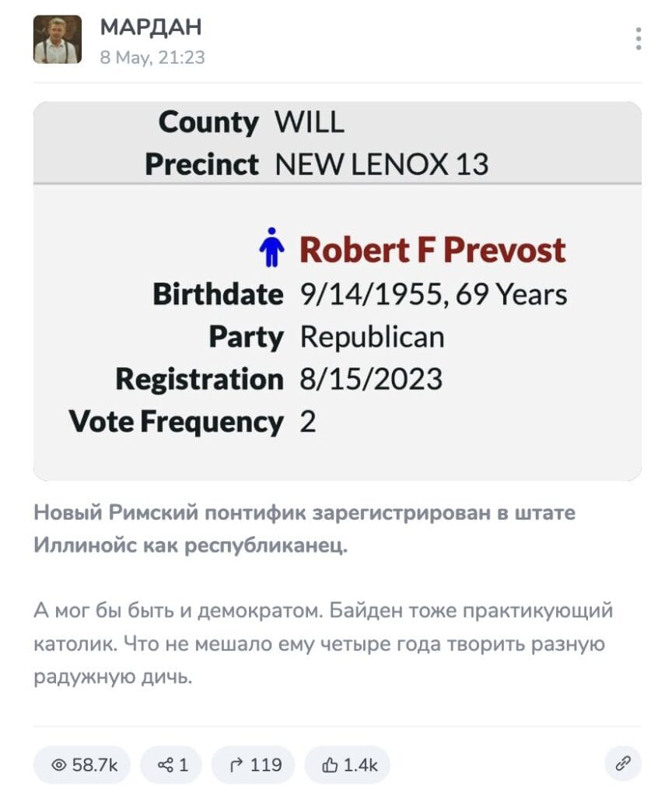The height and width of the screenshot is (797, 672).
Task: Click the paragraph starting 'А мог бы быть'
Action: pyautogui.click(x=323, y=644)
